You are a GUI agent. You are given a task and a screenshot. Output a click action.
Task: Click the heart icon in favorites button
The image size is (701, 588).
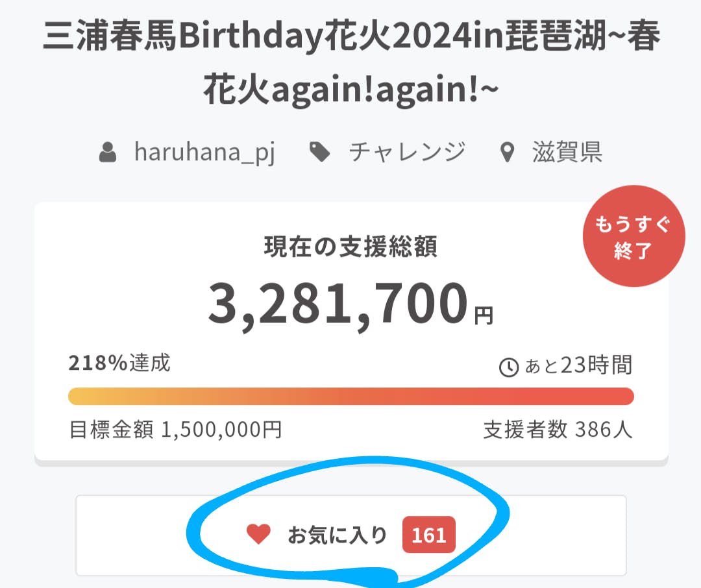tap(258, 535)
